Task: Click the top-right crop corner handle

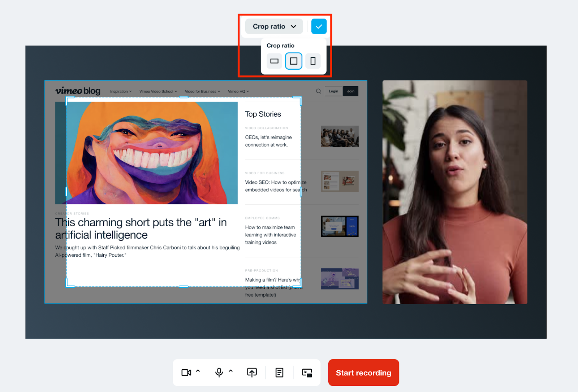Action: (299, 99)
